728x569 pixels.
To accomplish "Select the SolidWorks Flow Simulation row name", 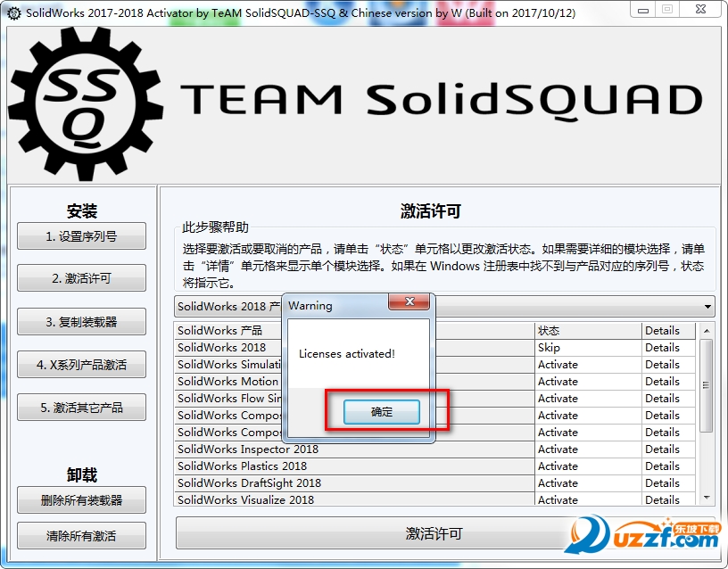I will pyautogui.click(x=229, y=398).
